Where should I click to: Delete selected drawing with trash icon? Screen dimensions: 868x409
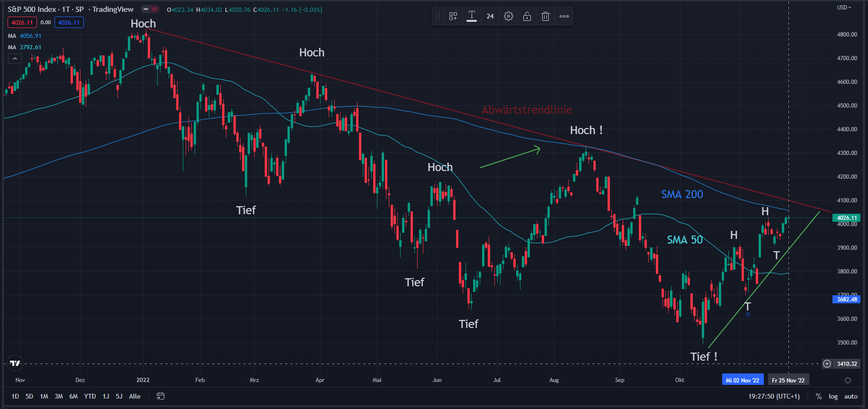pyautogui.click(x=546, y=17)
